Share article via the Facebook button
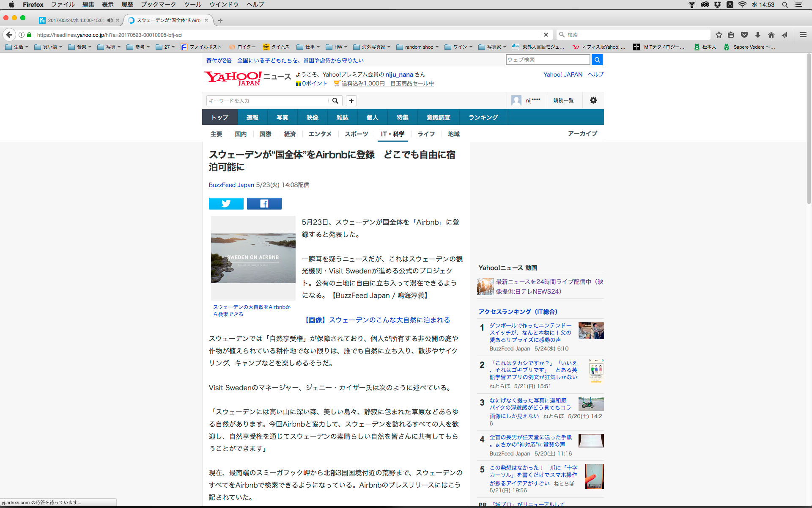This screenshot has width=812, height=508. (264, 204)
